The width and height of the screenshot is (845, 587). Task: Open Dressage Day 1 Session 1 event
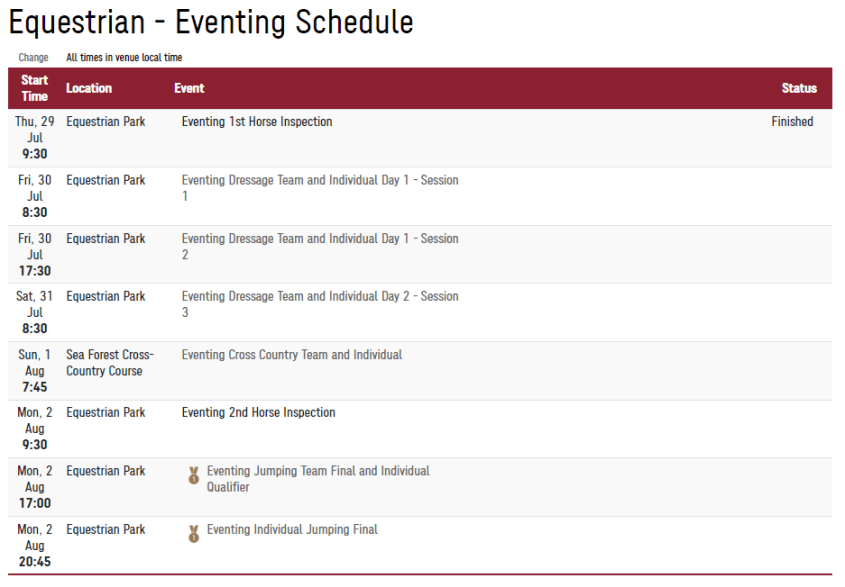coord(320,188)
